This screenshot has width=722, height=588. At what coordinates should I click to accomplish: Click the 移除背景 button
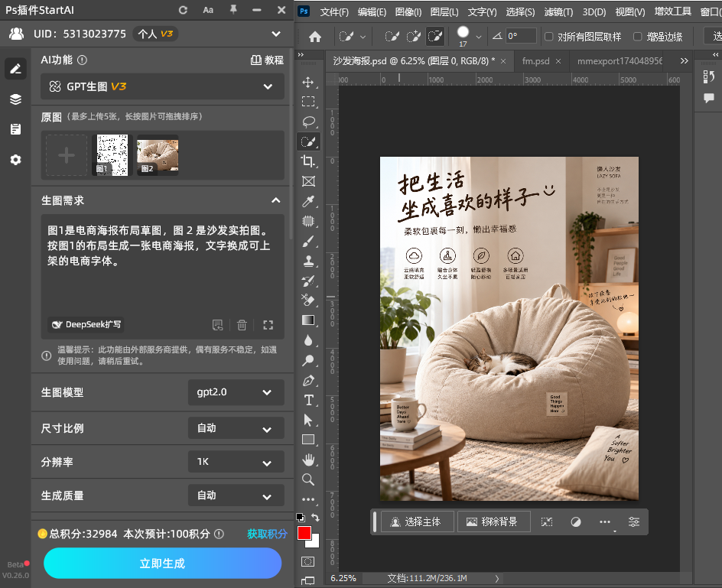coord(494,521)
